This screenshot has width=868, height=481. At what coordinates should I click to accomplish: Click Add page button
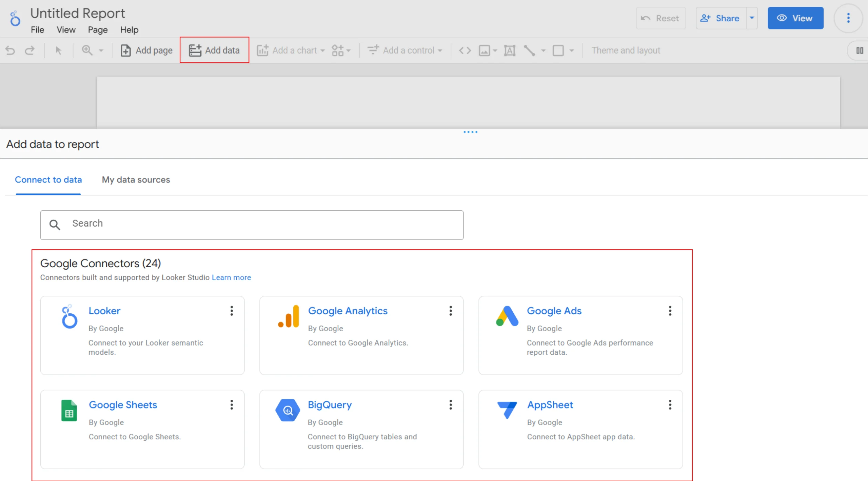[146, 50]
